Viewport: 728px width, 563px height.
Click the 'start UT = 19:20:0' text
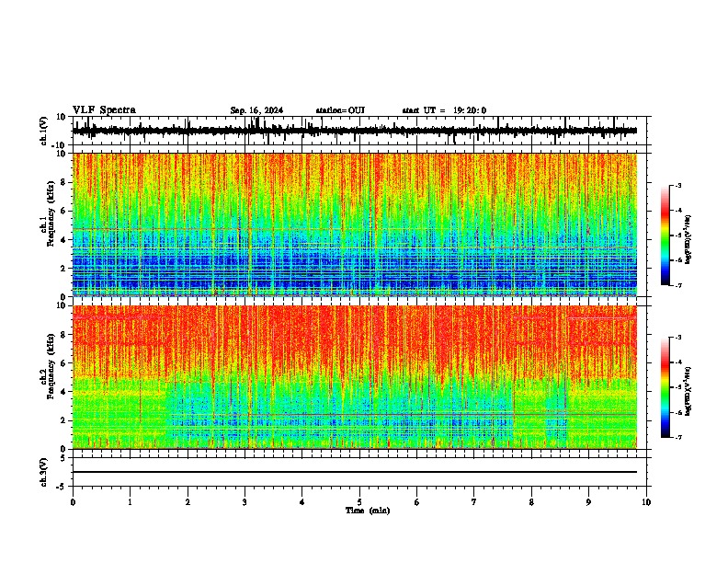[444, 110]
